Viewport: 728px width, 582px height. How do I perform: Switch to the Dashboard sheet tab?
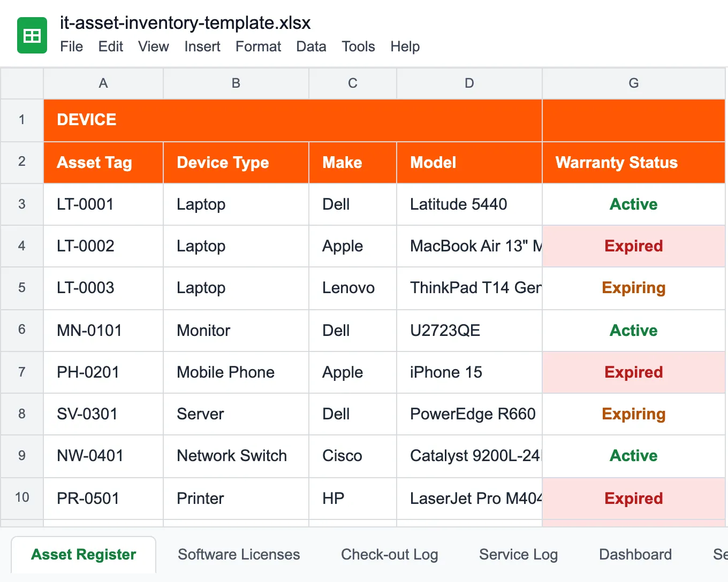click(x=635, y=555)
